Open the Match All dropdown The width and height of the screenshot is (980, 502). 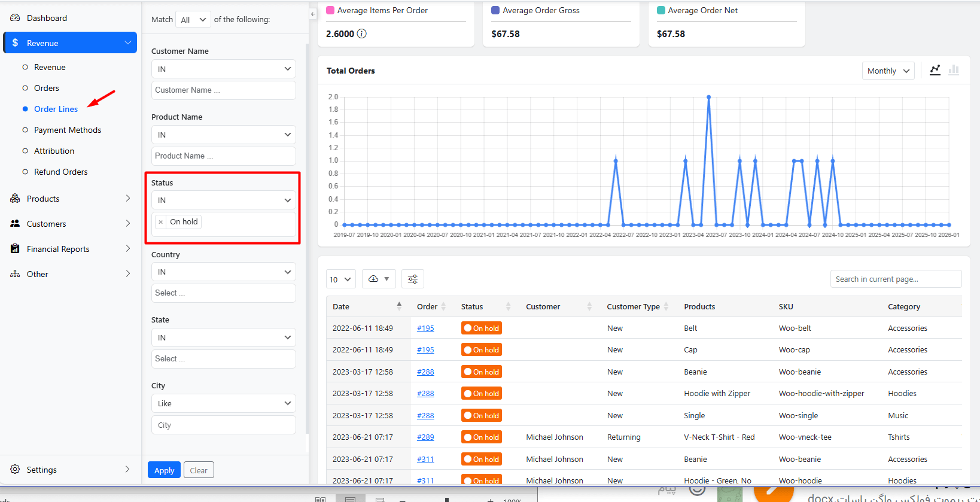(x=193, y=20)
